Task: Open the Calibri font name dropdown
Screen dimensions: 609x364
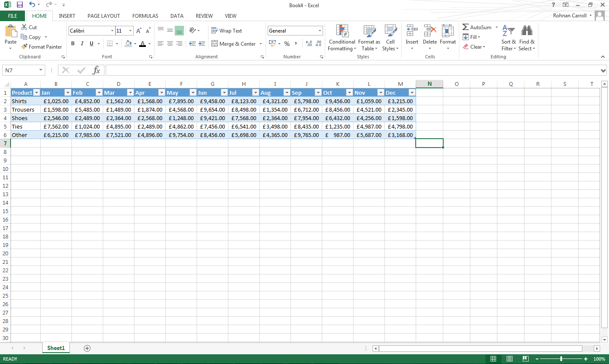Action: click(112, 30)
